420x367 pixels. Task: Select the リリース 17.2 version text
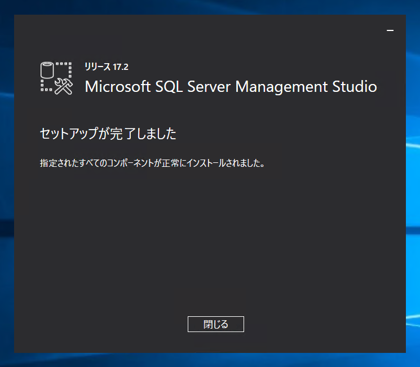point(106,67)
